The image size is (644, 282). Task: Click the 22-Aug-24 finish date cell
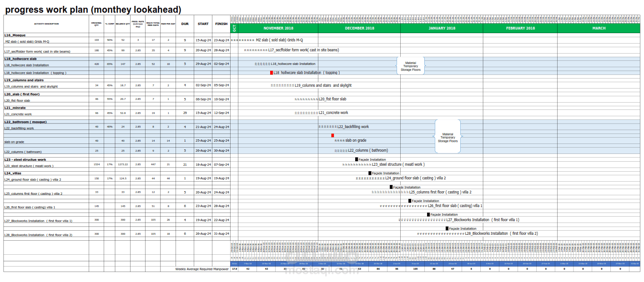coord(221,220)
